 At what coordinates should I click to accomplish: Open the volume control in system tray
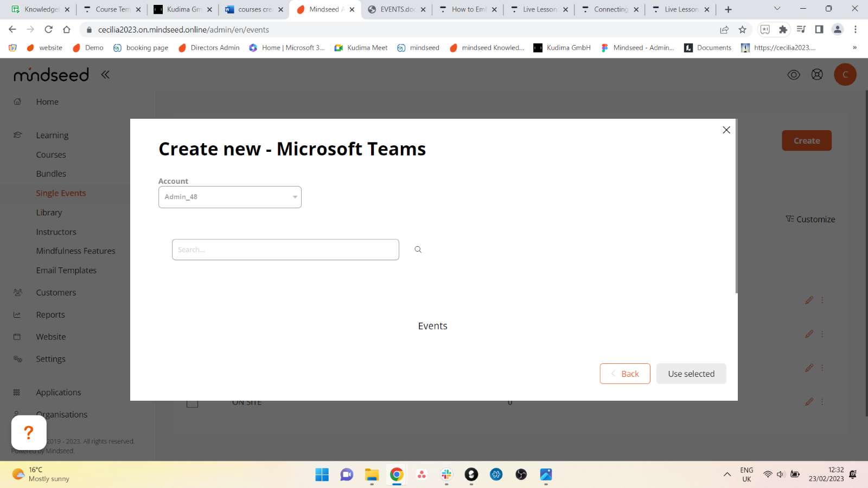[781, 474]
